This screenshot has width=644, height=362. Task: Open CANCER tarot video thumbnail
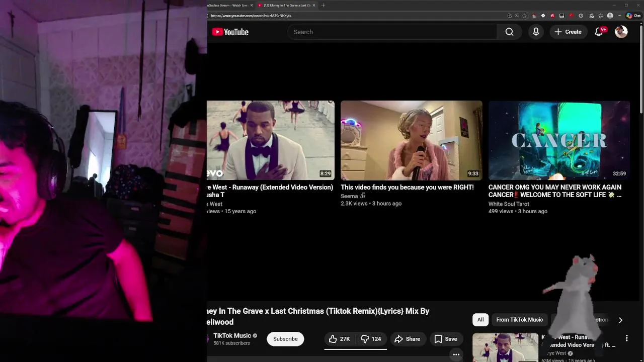[559, 140]
